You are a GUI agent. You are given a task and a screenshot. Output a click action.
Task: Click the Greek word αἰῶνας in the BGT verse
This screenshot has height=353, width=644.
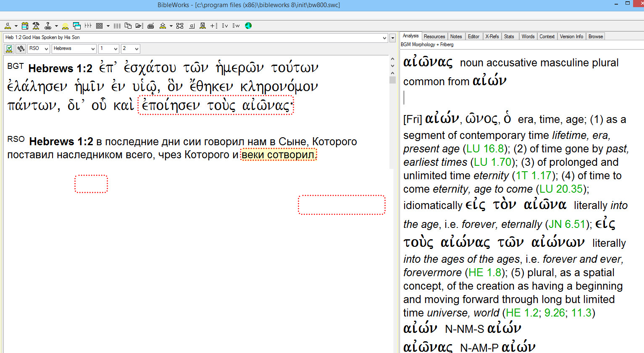pos(266,105)
